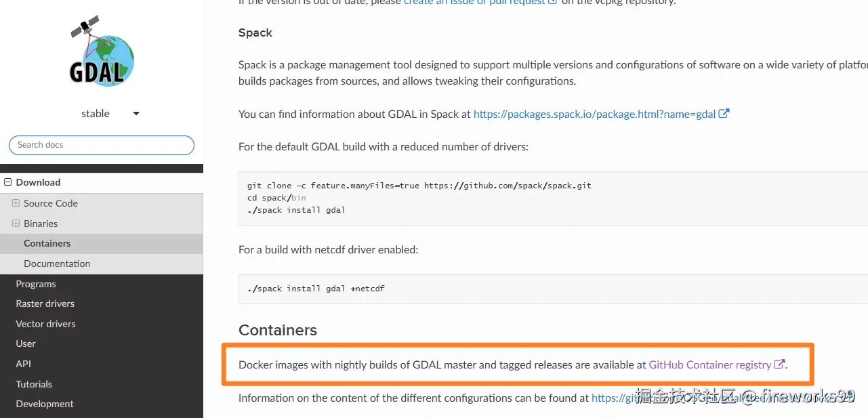Go to the Programs section

(x=36, y=284)
